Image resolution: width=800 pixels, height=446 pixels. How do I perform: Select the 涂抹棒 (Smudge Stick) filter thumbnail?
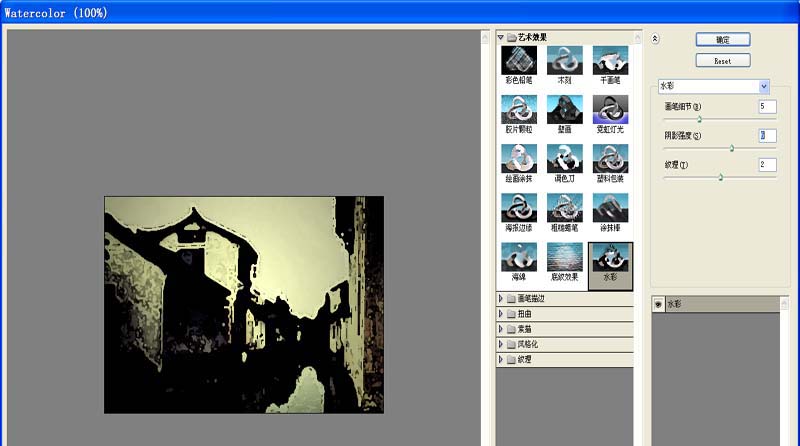(x=610, y=208)
